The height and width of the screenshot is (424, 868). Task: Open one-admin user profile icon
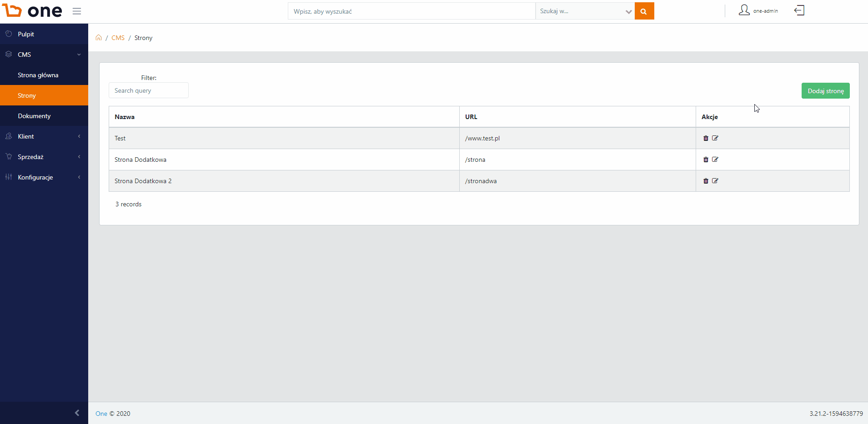pos(744,10)
